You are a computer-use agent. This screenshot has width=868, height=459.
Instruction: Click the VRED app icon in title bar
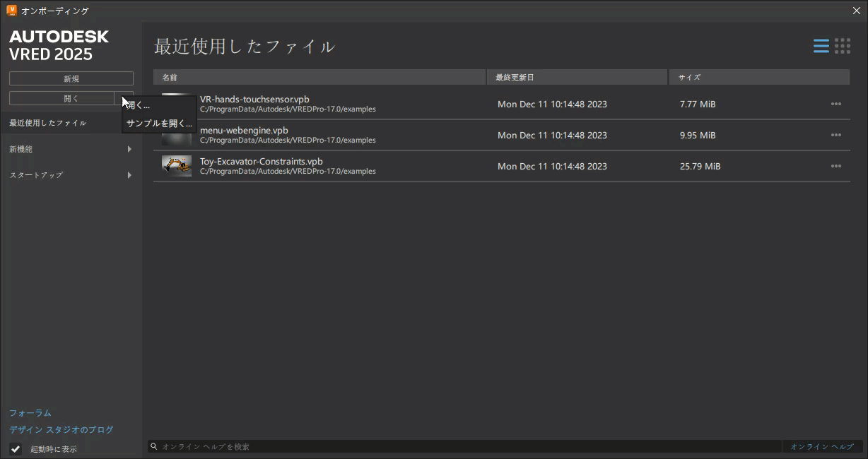tap(11, 11)
